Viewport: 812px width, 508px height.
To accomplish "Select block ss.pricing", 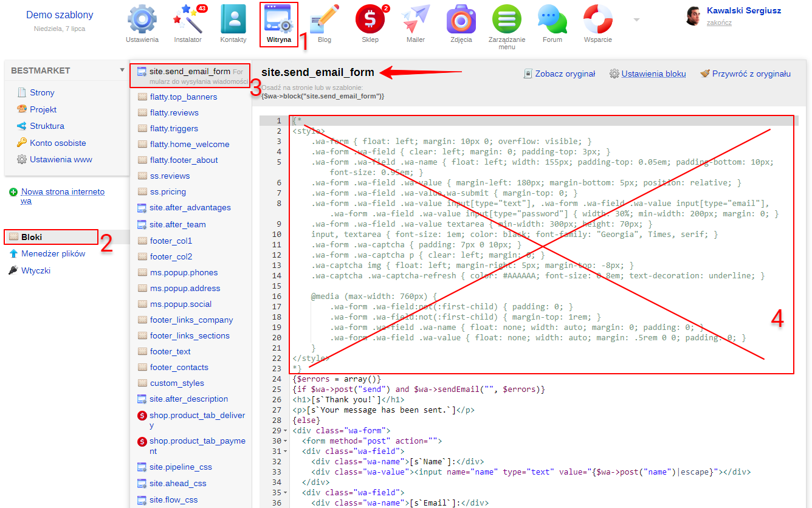I will coord(168,191).
